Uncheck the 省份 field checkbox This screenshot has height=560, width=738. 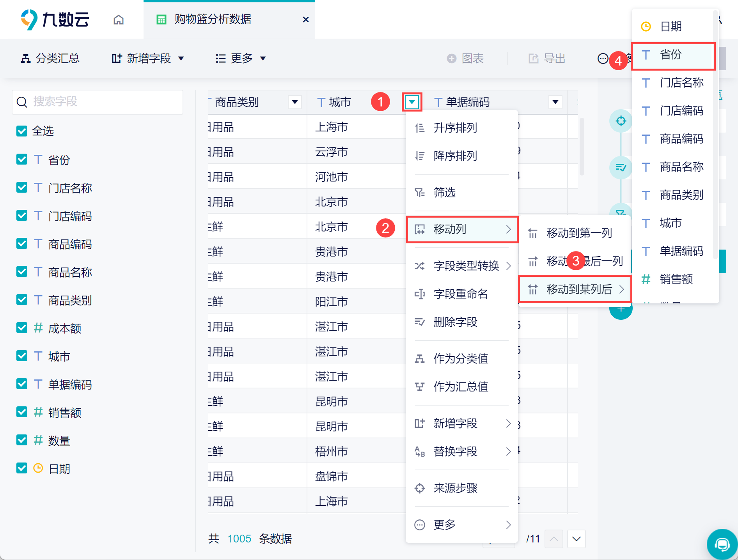point(22,159)
